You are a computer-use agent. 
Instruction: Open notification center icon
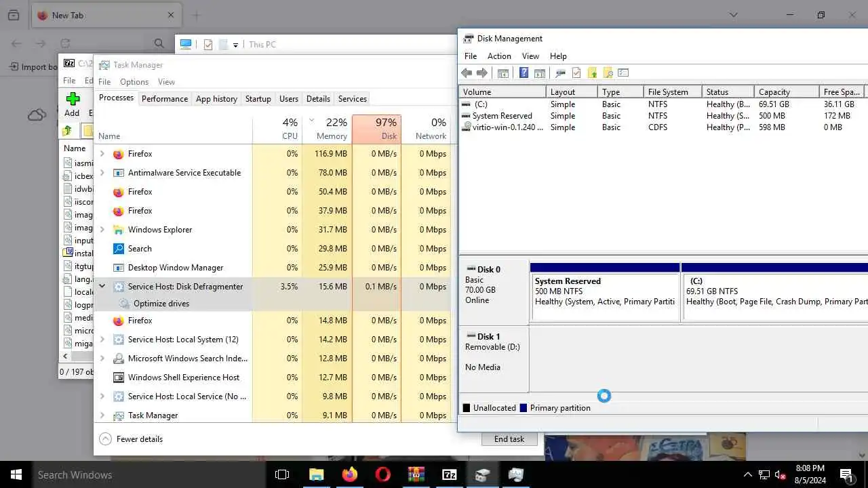[846, 475]
